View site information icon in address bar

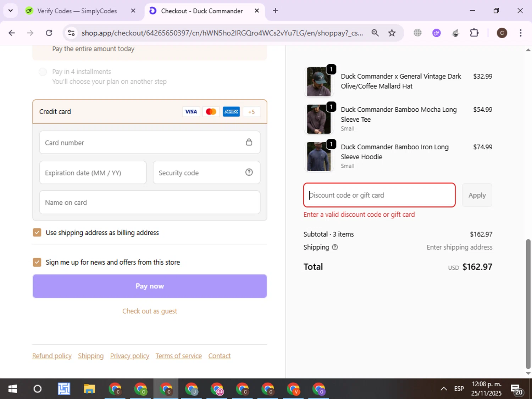click(71, 33)
